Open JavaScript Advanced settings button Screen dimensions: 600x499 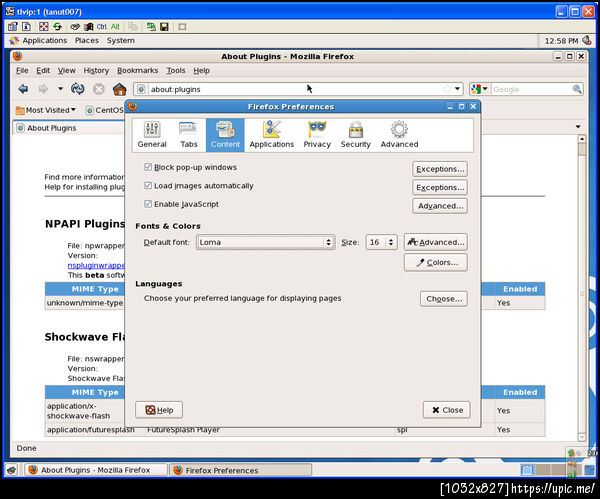440,206
